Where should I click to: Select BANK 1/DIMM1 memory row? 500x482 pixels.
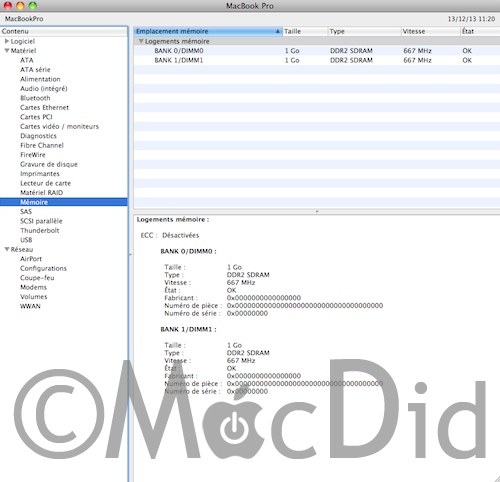pyautogui.click(x=317, y=60)
